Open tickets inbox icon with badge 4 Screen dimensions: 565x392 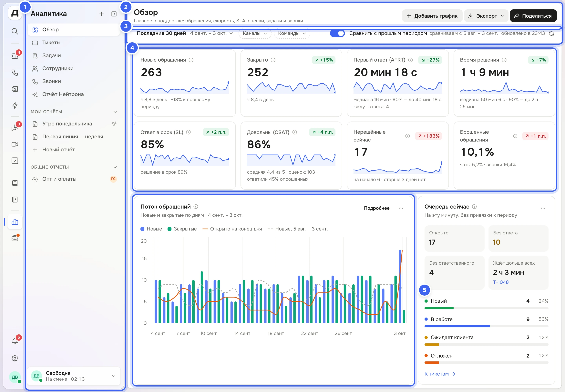[15, 56]
